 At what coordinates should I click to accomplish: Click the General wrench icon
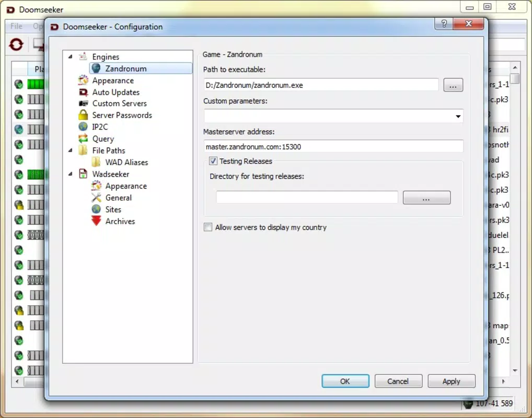(96, 197)
